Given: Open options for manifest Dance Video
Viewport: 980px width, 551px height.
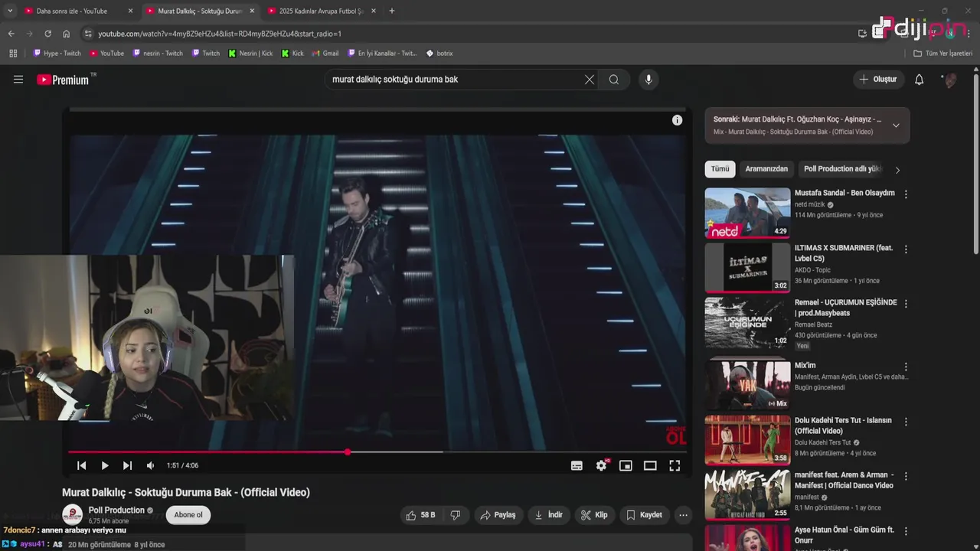Looking at the screenshot, I should point(906,476).
